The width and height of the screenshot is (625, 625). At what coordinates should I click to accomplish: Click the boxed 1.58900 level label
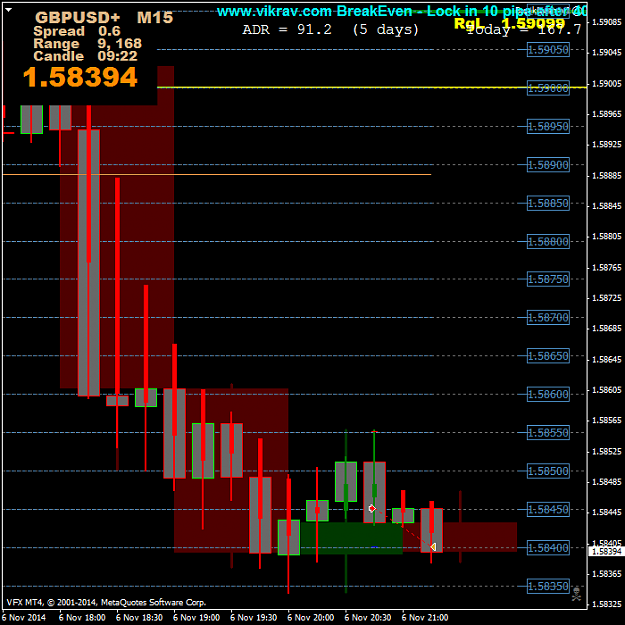click(548, 165)
